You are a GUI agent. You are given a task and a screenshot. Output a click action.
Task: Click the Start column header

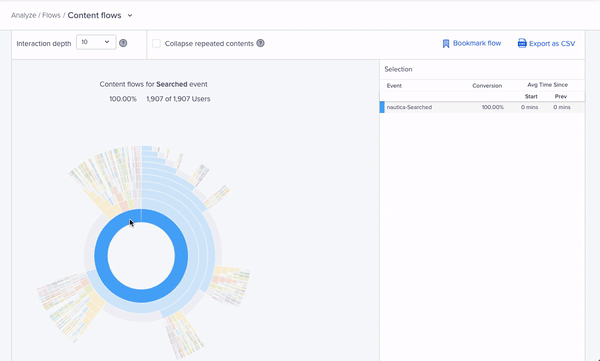pyautogui.click(x=531, y=96)
